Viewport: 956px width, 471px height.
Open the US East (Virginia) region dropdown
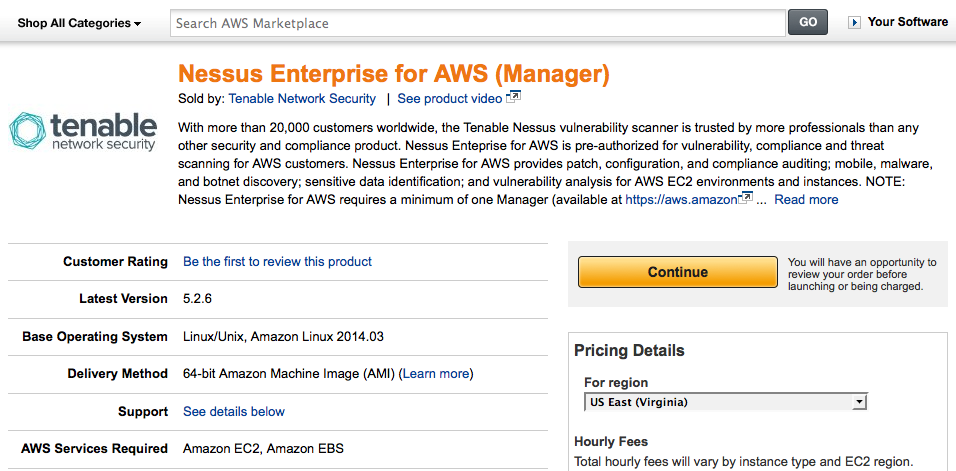pyautogui.click(x=725, y=402)
